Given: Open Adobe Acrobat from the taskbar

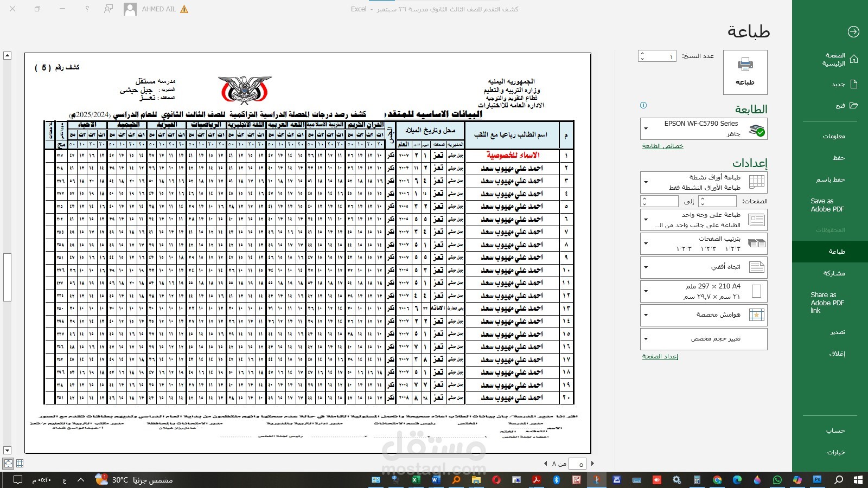Looking at the screenshot, I should (x=536, y=480).
